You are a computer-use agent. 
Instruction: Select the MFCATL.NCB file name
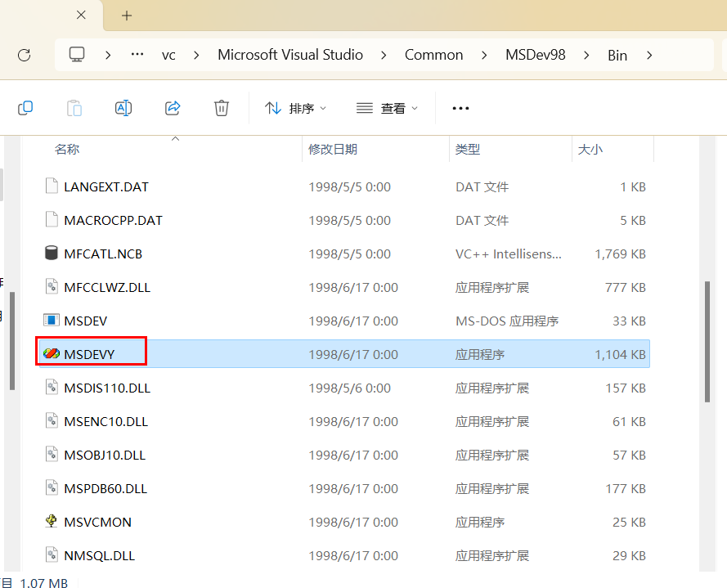[x=103, y=254]
